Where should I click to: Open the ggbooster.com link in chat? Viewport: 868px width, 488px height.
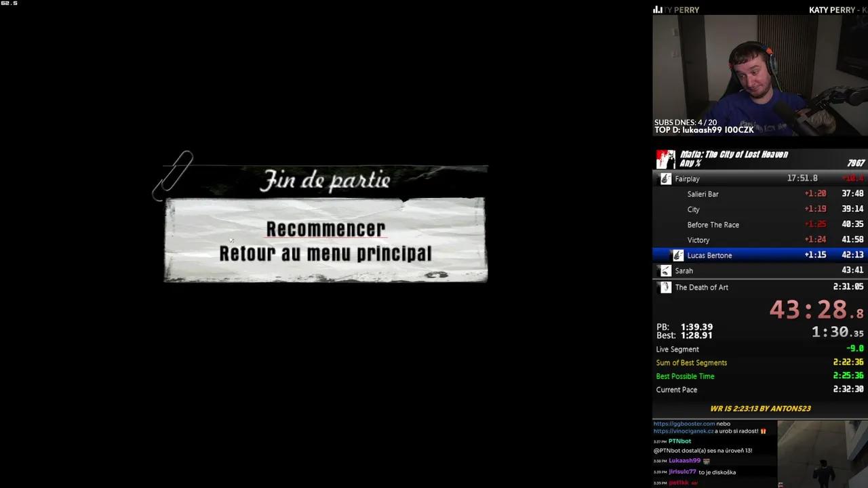pos(684,424)
